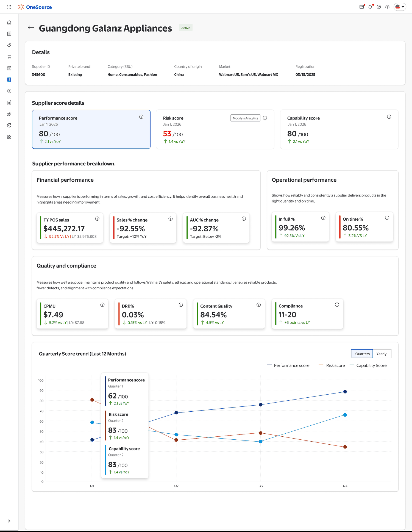Open the mail inbox icon
This screenshot has width=412, height=532.
[362, 7]
